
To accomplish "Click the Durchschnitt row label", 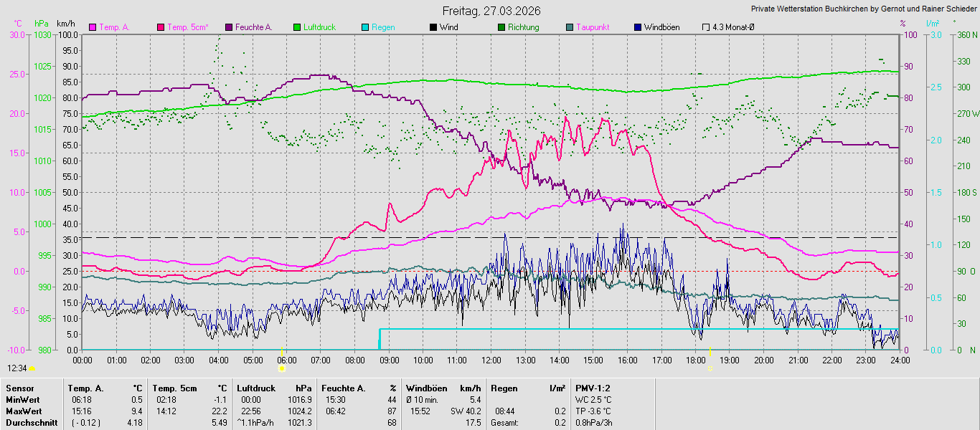I will [x=25, y=423].
